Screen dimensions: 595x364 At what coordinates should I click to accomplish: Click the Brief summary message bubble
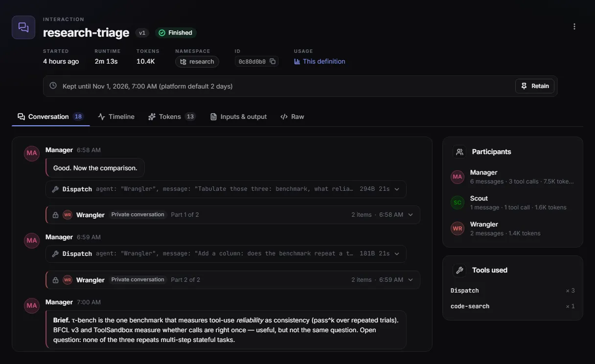pos(226,330)
